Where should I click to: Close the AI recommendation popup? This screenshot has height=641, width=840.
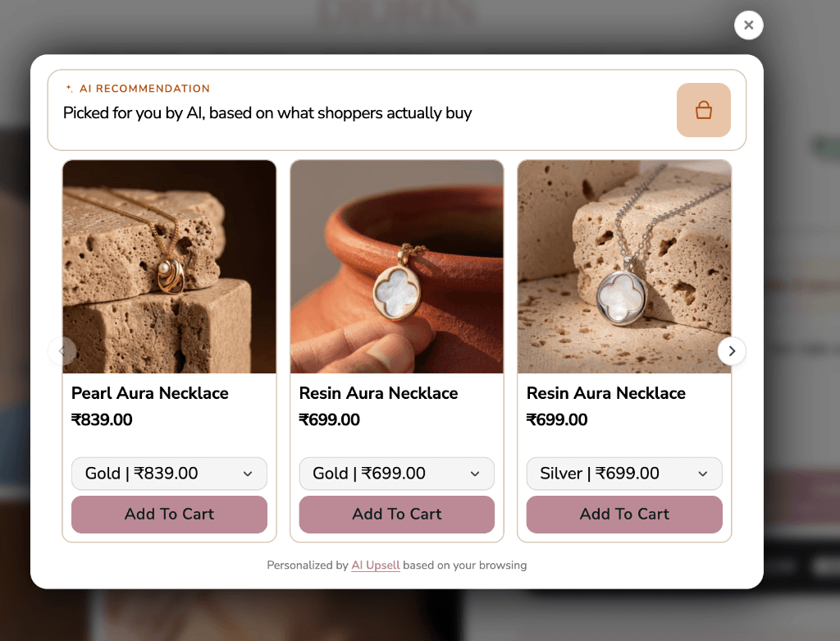click(748, 25)
